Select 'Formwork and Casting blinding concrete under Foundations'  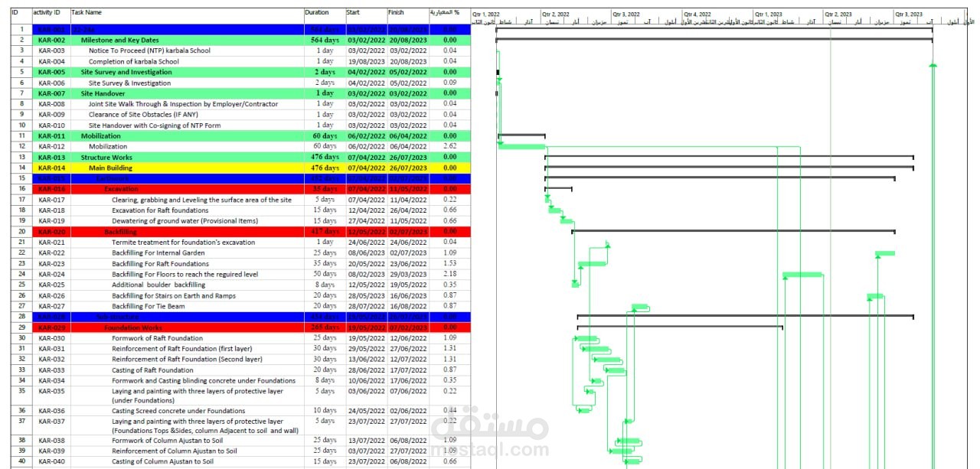click(x=204, y=380)
